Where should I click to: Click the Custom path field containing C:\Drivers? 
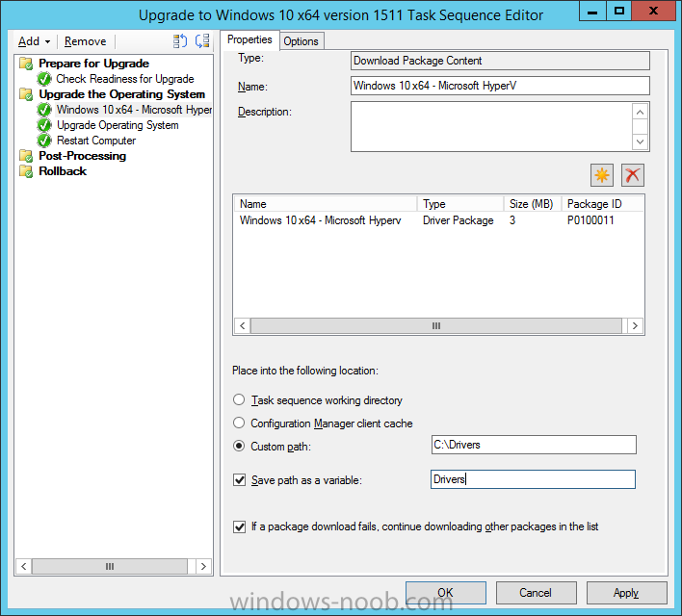534,445
